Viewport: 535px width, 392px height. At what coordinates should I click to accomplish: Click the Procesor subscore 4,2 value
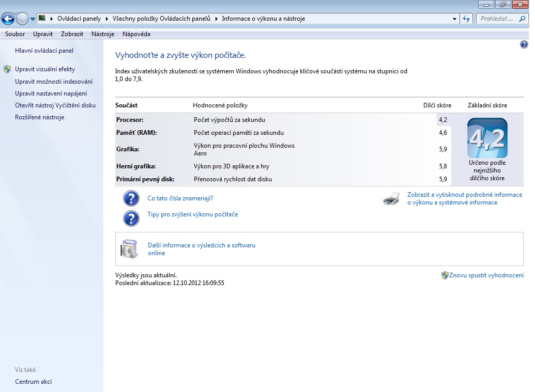(x=443, y=120)
